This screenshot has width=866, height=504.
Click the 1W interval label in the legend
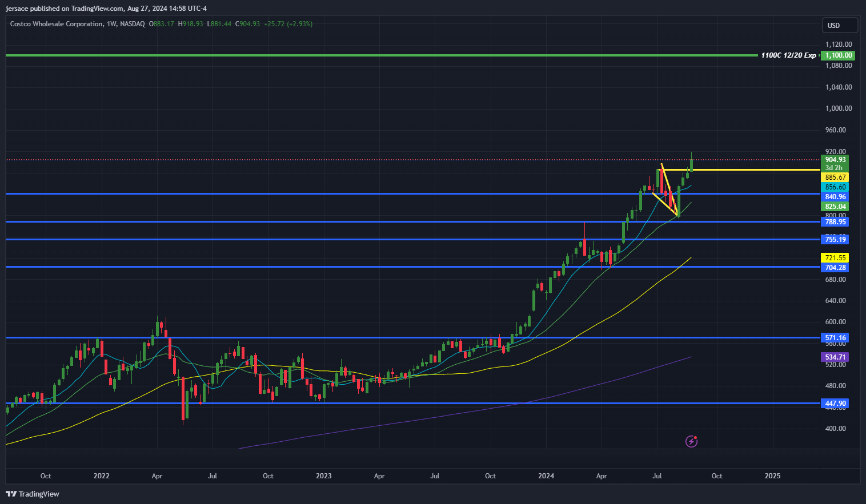(111, 24)
